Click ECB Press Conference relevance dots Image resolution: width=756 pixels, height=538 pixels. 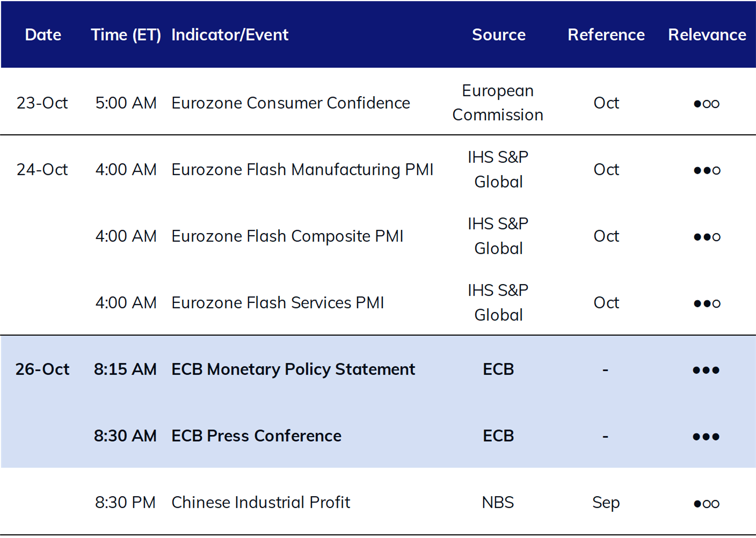pos(706,437)
